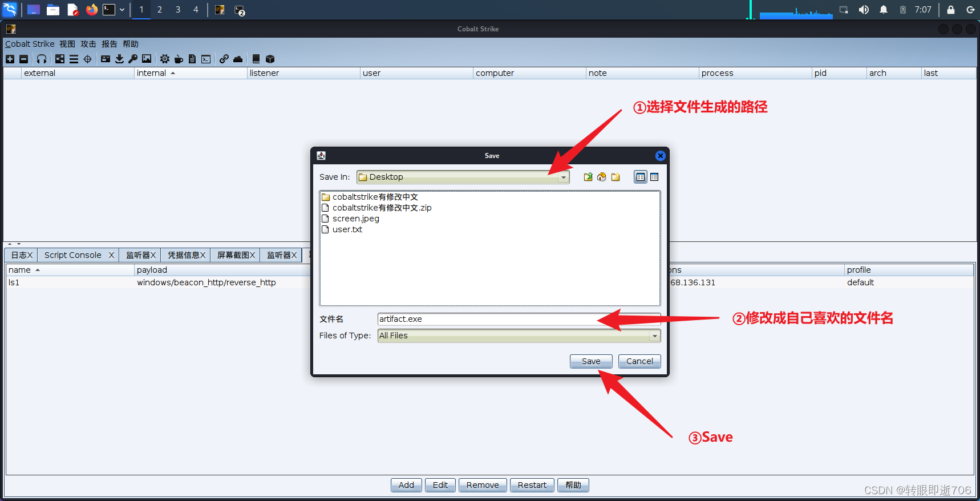The image size is (980, 501).
Task: Switch to the 屏幕截图 tab
Action: (236, 255)
